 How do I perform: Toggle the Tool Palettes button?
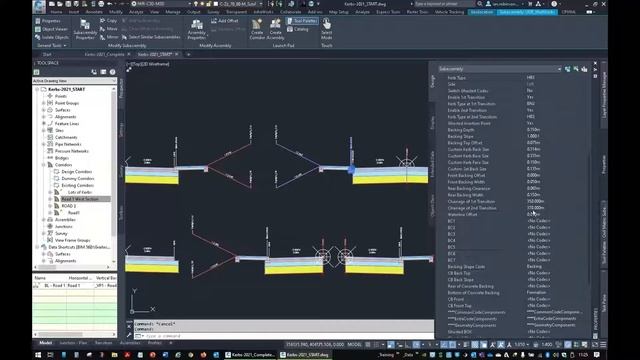click(x=302, y=21)
